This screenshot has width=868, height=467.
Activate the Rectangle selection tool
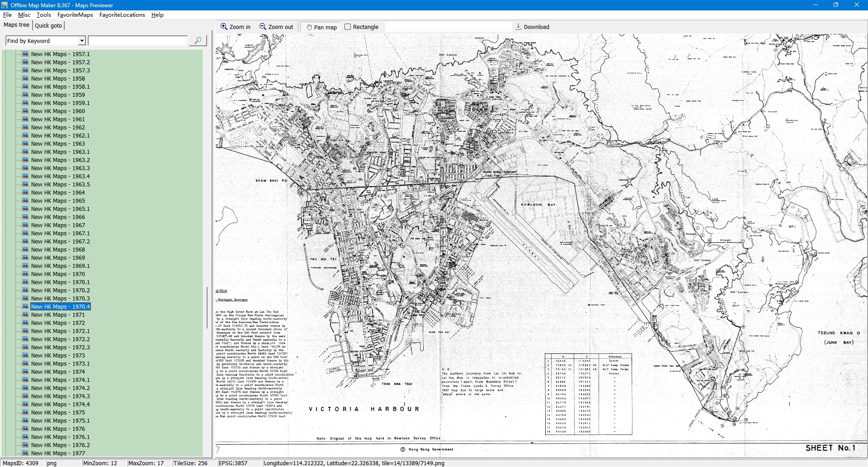(x=348, y=27)
